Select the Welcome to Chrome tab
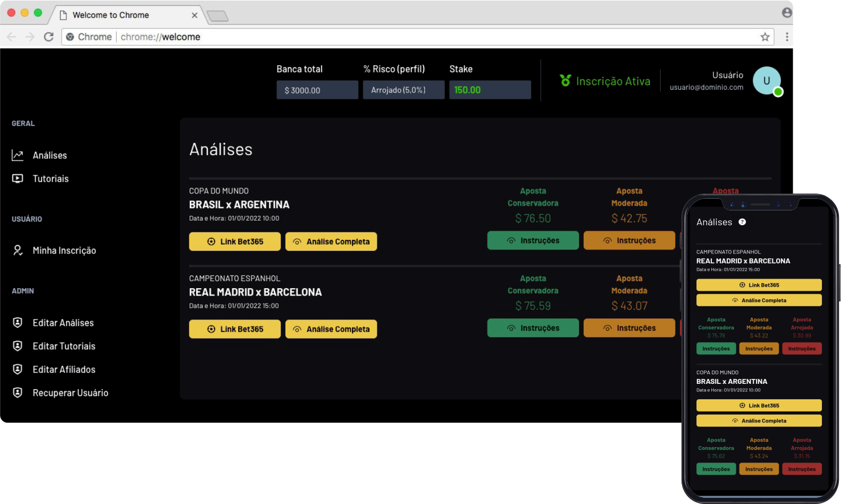Screen dimensions: 841x504 111,15
